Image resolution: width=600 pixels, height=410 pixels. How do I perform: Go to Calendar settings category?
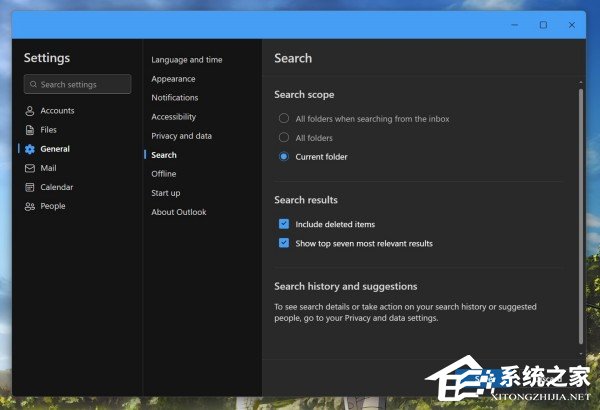[x=57, y=187]
